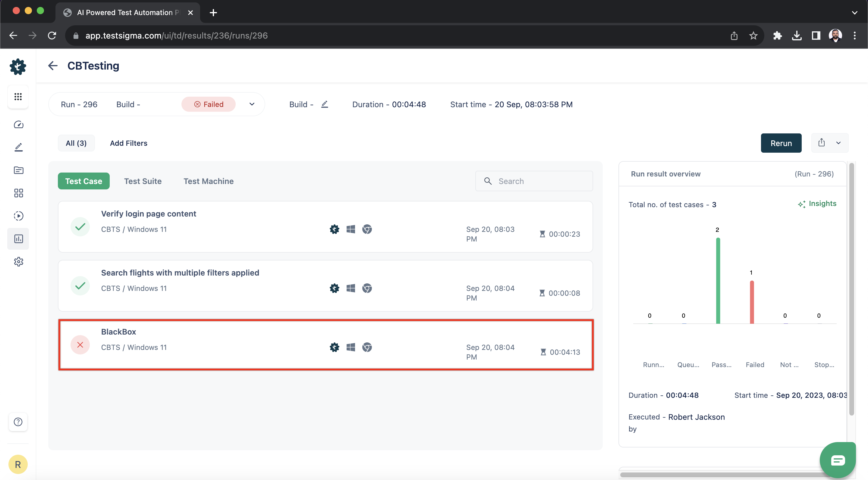Click the Windows icon in BlackBox row
Image resolution: width=868 pixels, height=480 pixels.
(351, 348)
